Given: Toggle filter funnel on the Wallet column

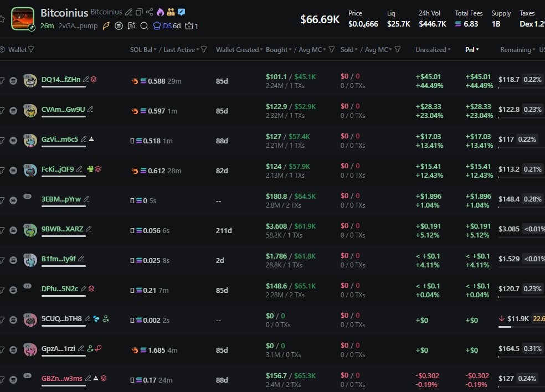Looking at the screenshot, I should coord(31,50).
